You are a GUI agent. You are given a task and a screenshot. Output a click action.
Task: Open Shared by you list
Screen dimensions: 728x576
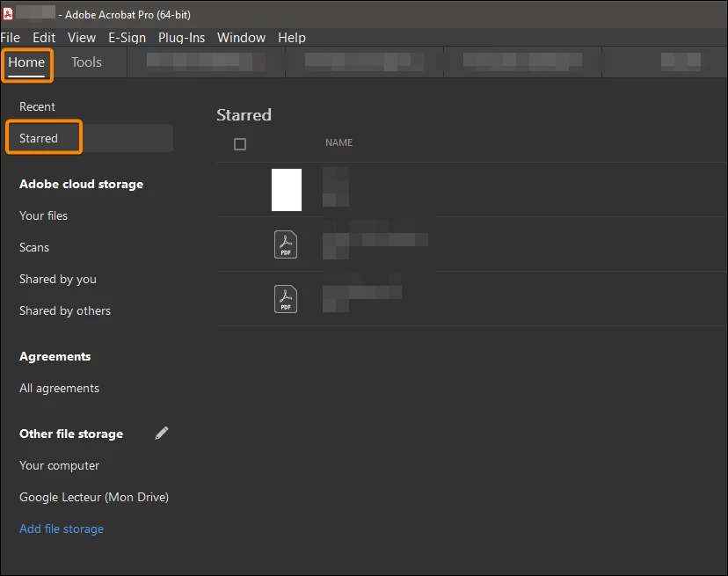click(x=57, y=279)
